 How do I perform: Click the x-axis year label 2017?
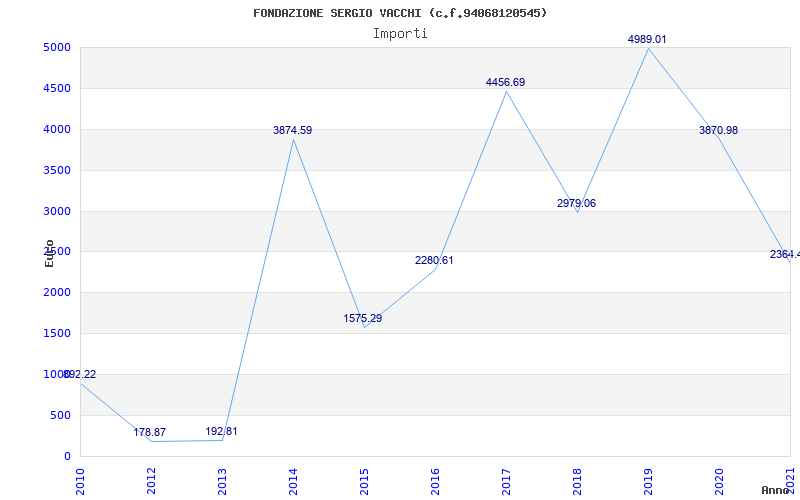pyautogui.click(x=506, y=481)
